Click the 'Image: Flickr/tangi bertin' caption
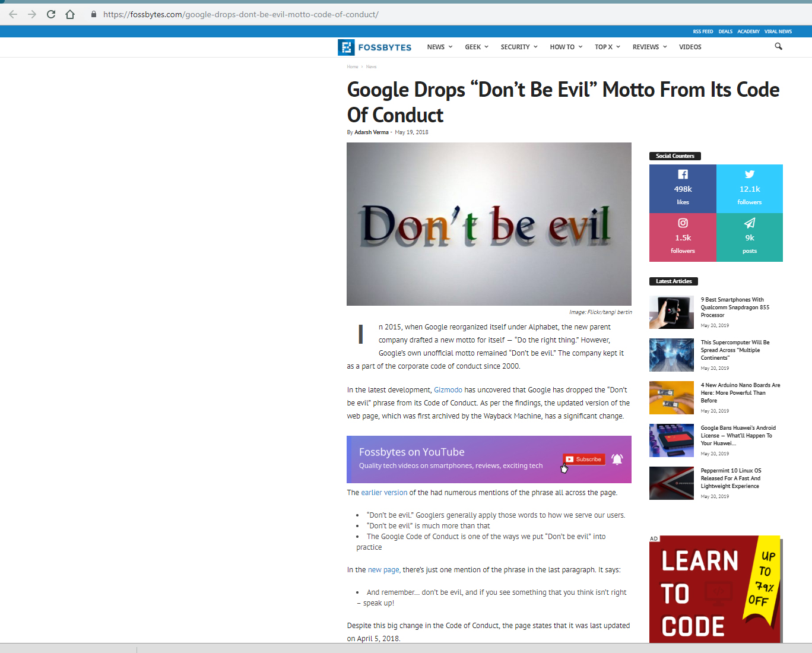This screenshot has height=653, width=812. click(x=601, y=312)
